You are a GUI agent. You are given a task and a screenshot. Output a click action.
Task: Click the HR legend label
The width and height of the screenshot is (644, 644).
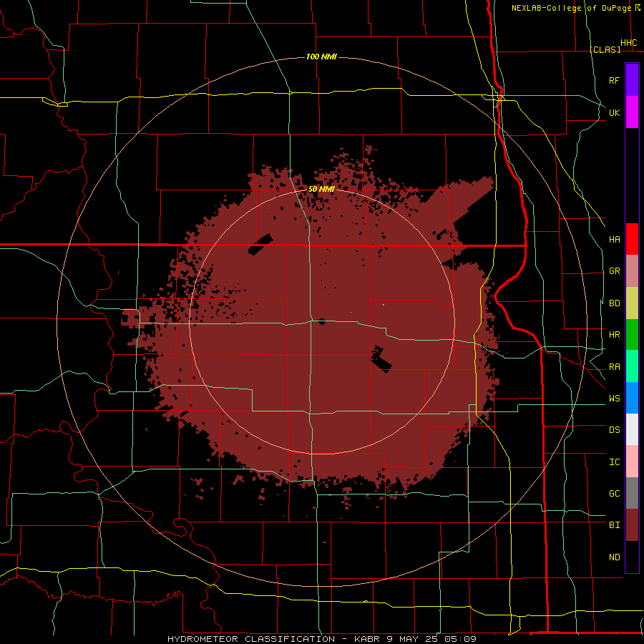(614, 335)
